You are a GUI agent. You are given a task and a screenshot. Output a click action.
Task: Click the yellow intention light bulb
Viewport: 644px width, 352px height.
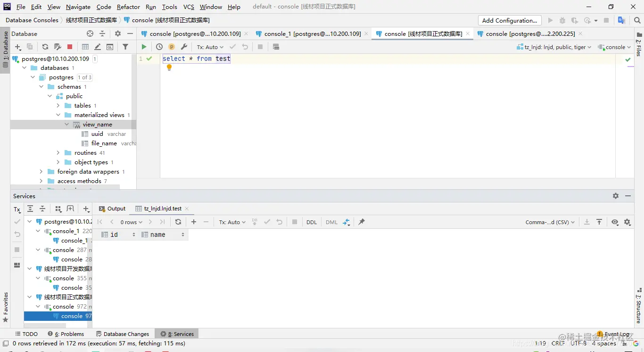pyautogui.click(x=169, y=67)
